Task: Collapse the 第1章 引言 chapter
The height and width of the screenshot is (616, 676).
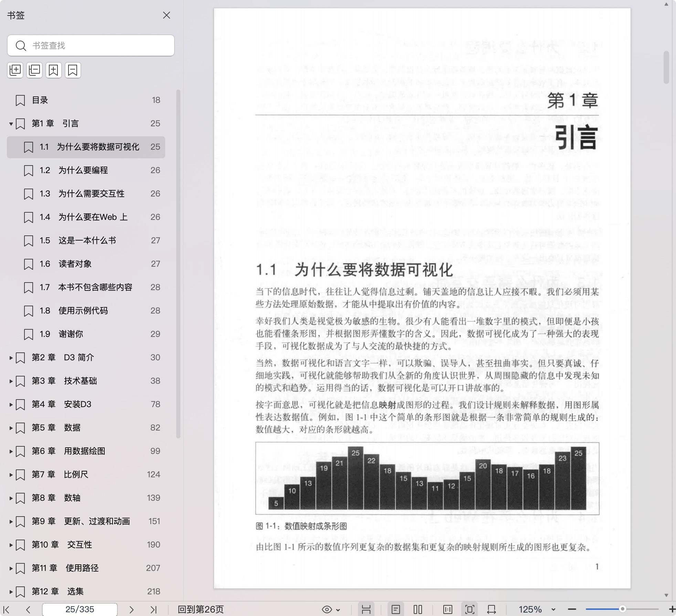Action: 11,124
